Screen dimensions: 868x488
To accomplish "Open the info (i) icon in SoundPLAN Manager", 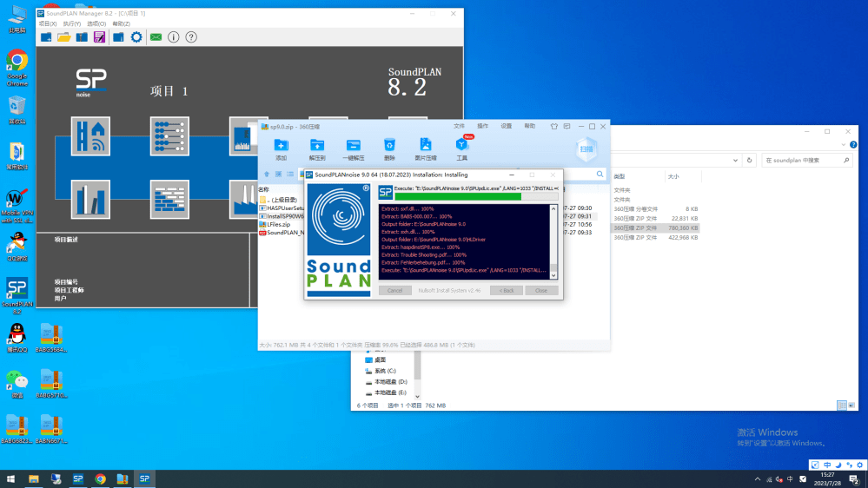I will 174,37.
